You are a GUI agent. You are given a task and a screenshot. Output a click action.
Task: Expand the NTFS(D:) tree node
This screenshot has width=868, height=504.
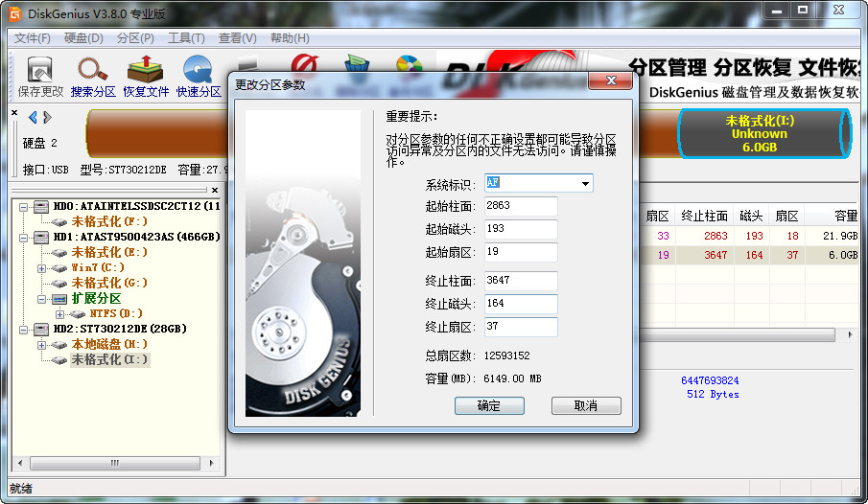(x=59, y=314)
